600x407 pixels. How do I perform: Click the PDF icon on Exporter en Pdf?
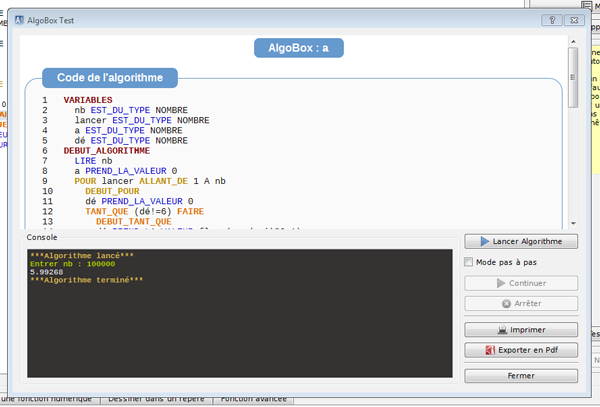point(490,350)
